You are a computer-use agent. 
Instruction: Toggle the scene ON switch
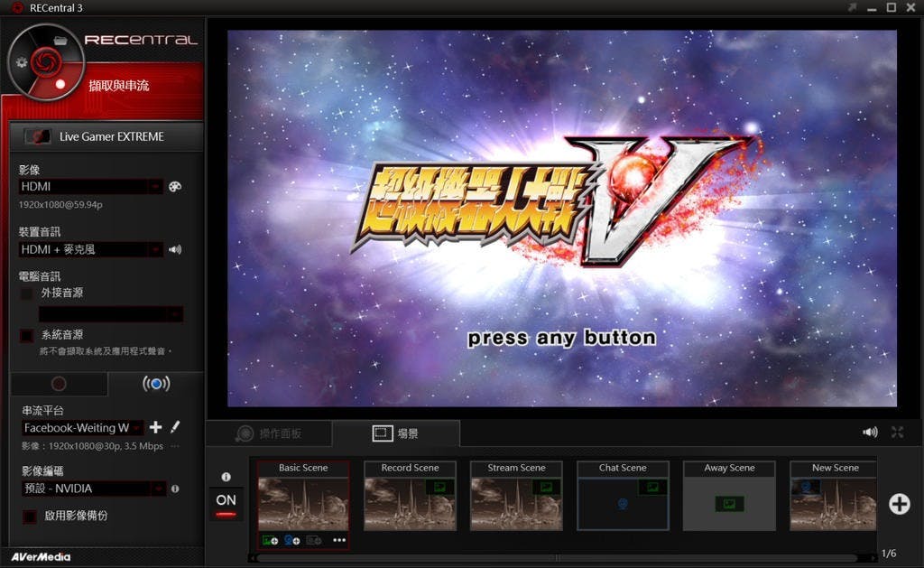[x=226, y=504]
